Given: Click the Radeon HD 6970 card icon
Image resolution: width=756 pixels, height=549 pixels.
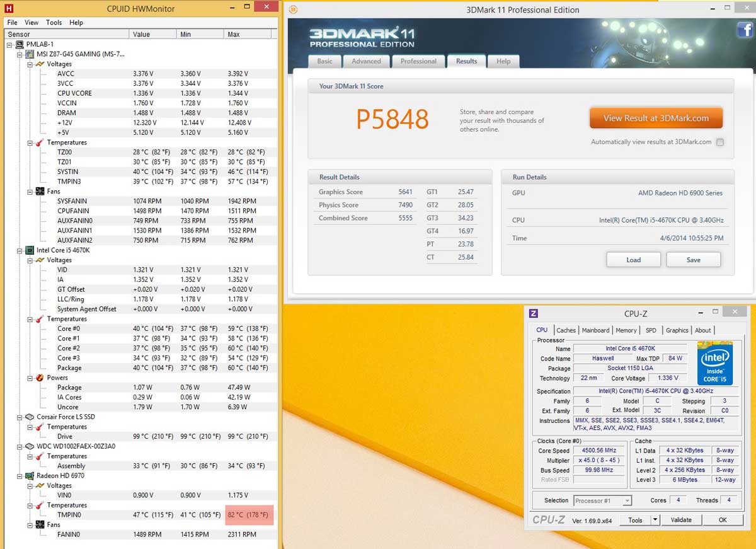Looking at the screenshot, I should click(29, 476).
